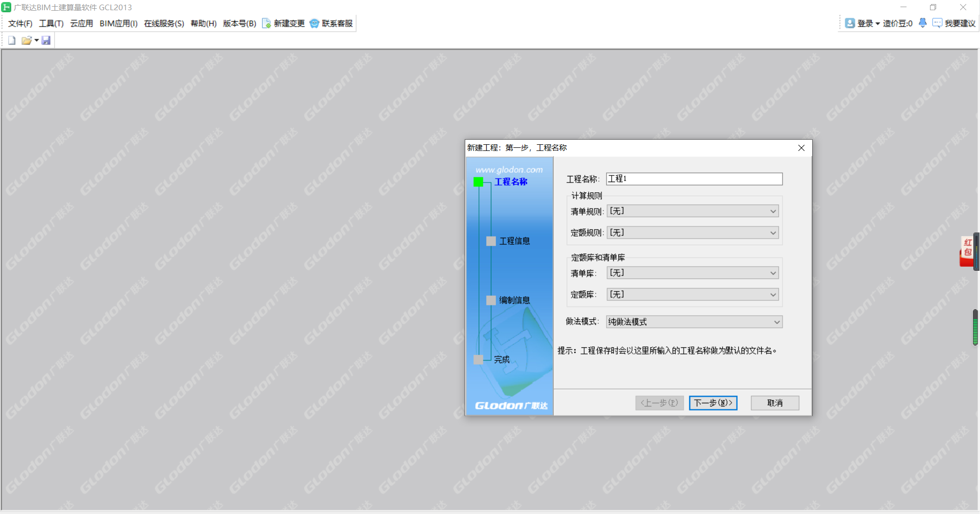This screenshot has width=980, height=514.
Task: Close the 新建工程 dialog
Action: point(801,148)
